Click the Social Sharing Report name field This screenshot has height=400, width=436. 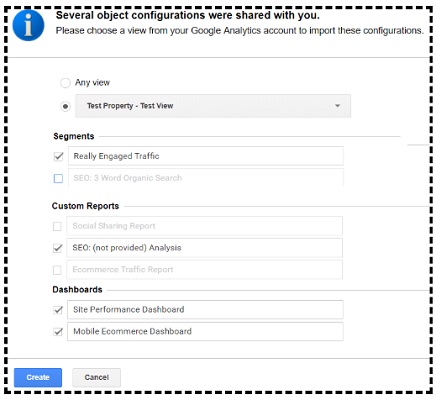click(204, 226)
